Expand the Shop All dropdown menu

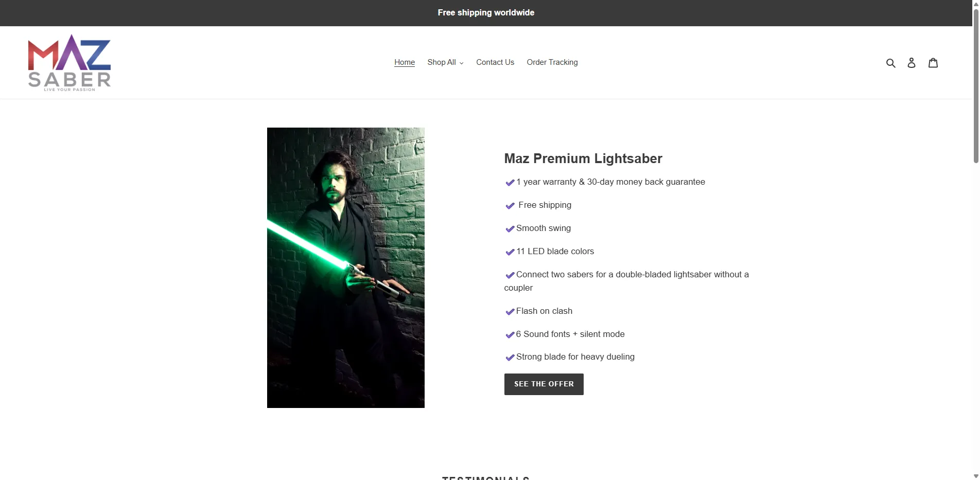coord(445,62)
